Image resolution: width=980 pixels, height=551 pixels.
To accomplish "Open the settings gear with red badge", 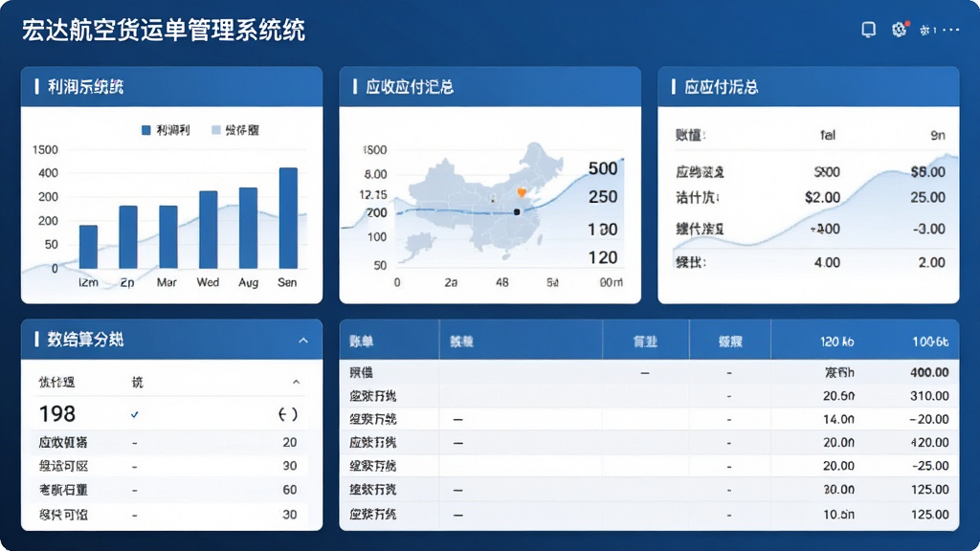I will pos(900,30).
